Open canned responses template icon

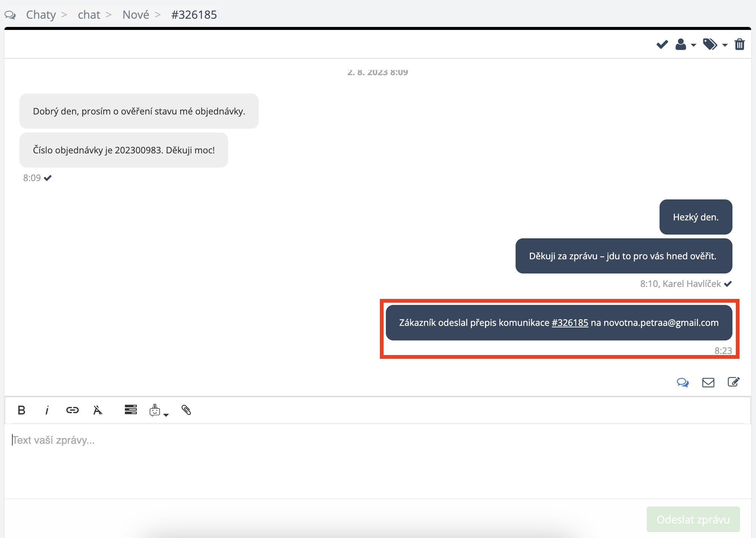(130, 410)
